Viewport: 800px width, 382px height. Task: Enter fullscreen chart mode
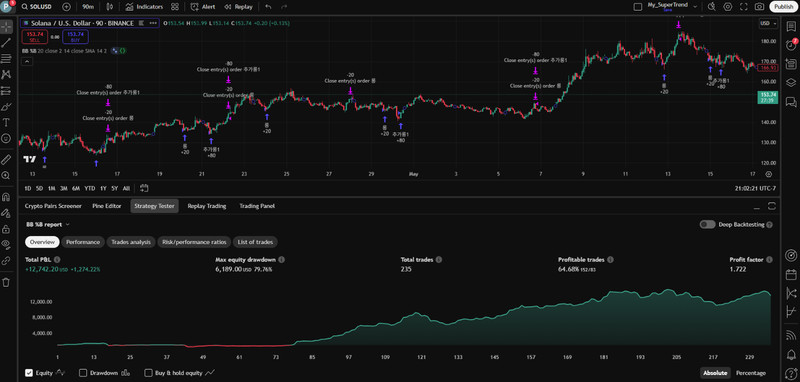click(743, 7)
